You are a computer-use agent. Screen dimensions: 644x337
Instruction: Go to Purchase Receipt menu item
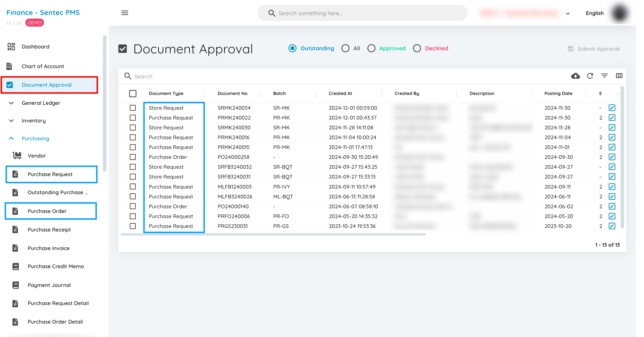(49, 230)
